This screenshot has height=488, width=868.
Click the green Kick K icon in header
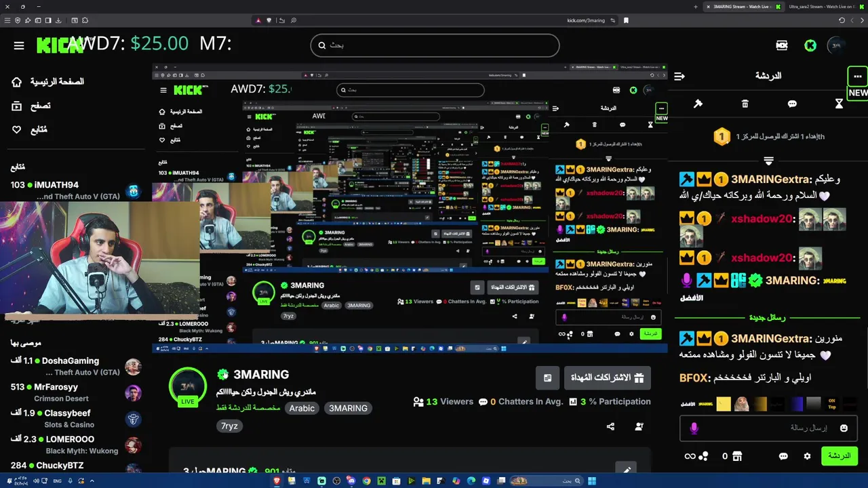[x=810, y=45]
